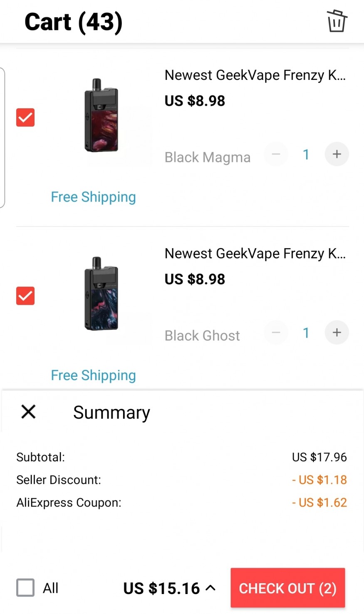Image resolution: width=364 pixels, height=614 pixels.
Task: Close the Summary panel with X
Action: tap(28, 412)
